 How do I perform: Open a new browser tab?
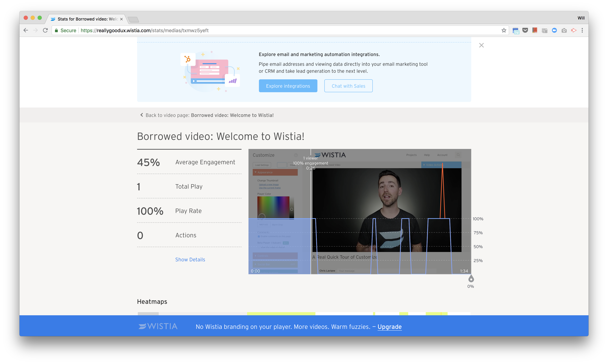click(133, 19)
